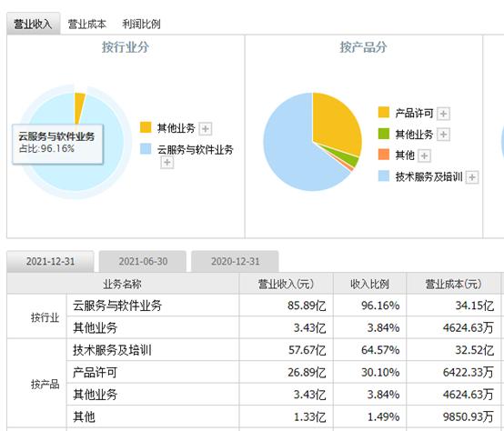Image resolution: width=504 pixels, height=431 pixels.
Task: Click plus icon beside green 其他业务 product legend
Action: pyautogui.click(x=444, y=135)
